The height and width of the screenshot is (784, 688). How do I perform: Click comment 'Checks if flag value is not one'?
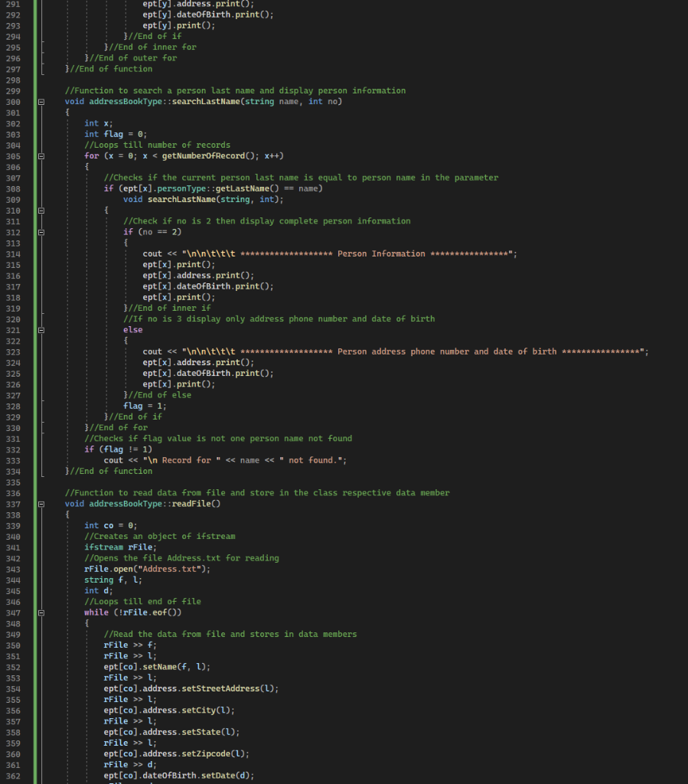[x=218, y=439]
